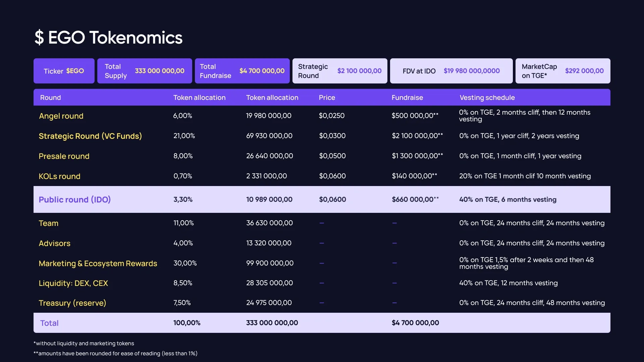The width and height of the screenshot is (644, 362).
Task: Click price $0,0500
Action: [332, 156]
